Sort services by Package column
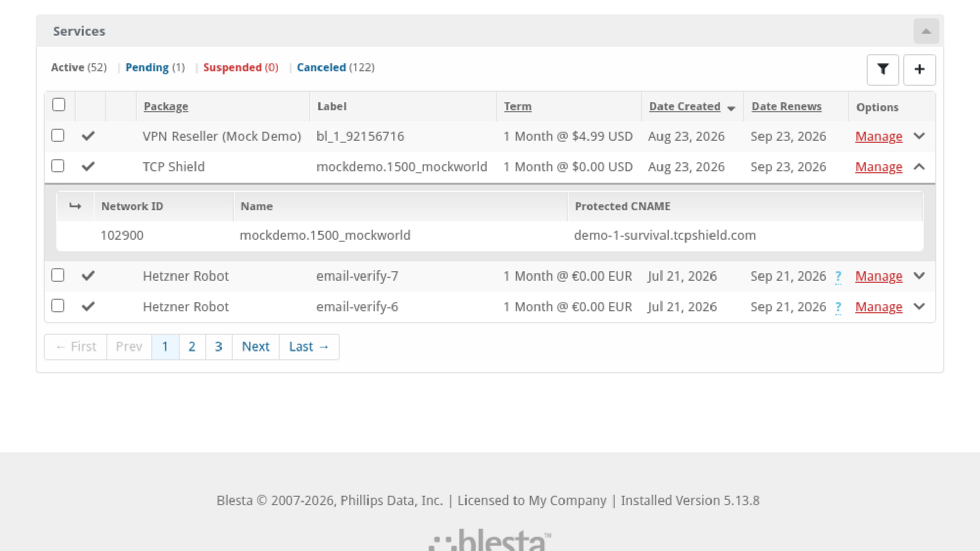 tap(166, 106)
